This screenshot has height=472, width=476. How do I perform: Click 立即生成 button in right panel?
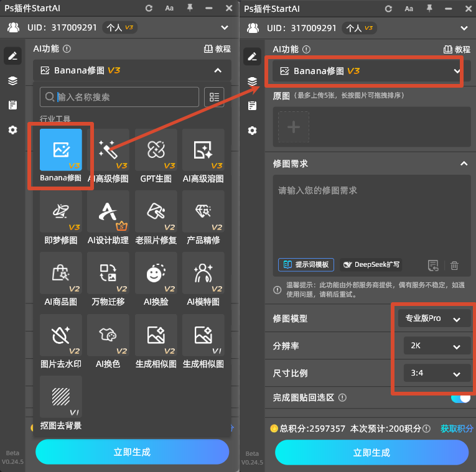pyautogui.click(x=371, y=453)
